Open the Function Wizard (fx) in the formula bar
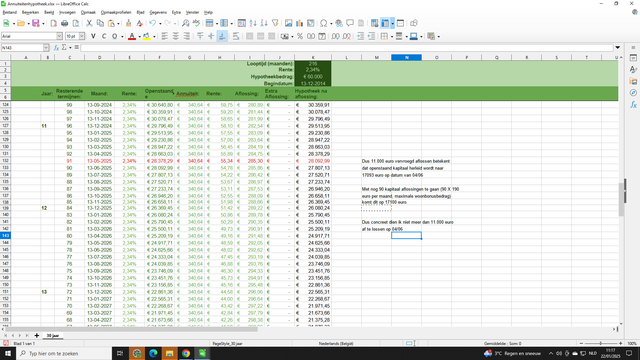This screenshot has height=360, width=640. (56, 48)
